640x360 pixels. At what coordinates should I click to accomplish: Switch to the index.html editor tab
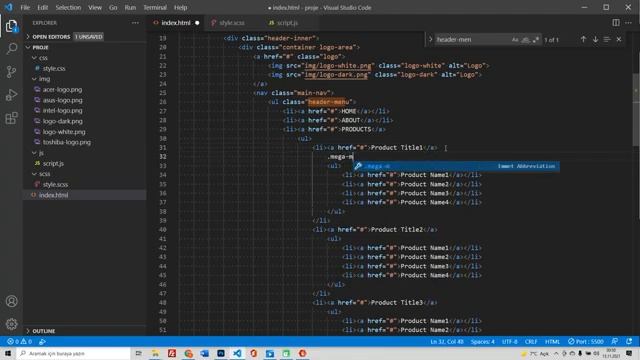tap(176, 23)
